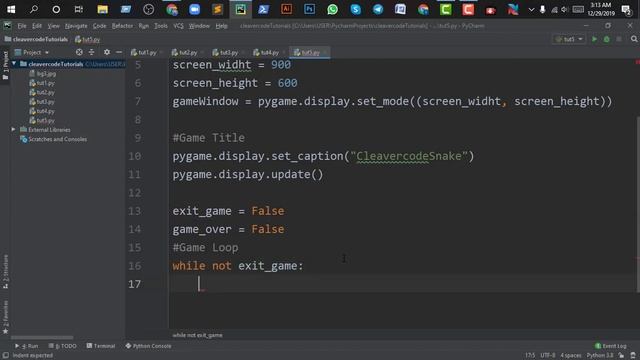This screenshot has width=640, height=360.
Task: Open Task View on taskbar
Action: [x=79, y=9]
